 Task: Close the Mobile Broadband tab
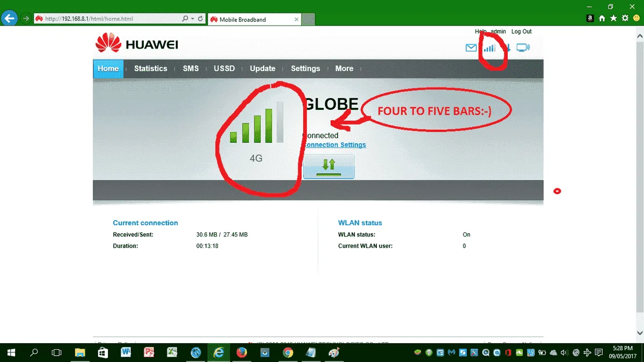296,19
